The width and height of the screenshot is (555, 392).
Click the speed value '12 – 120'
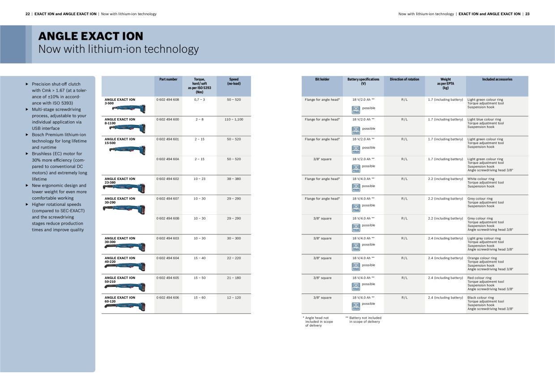pos(234,298)
